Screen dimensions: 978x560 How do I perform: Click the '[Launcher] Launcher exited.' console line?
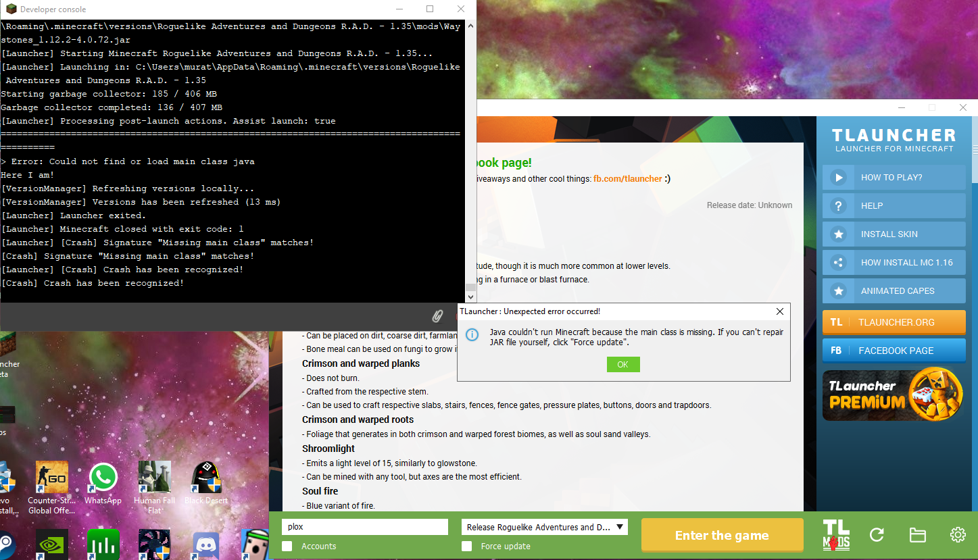click(x=74, y=215)
